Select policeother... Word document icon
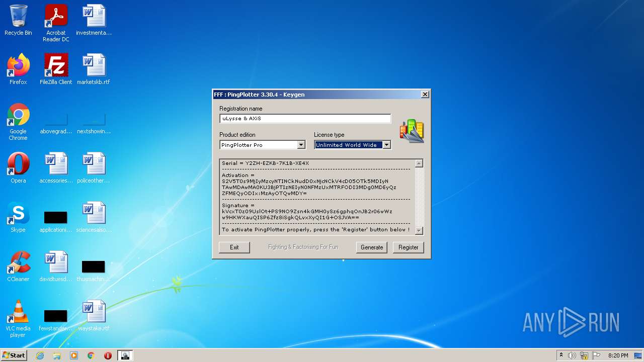The image size is (644, 362). pos(94,168)
